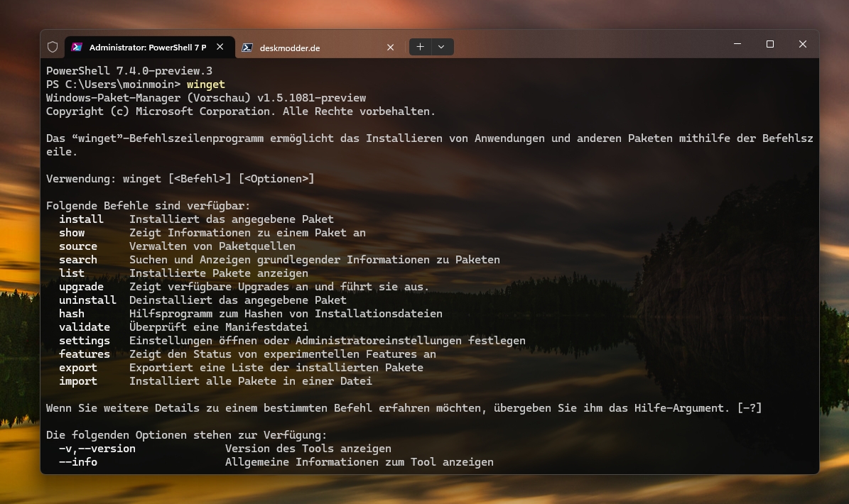Click the 'search' command name
The image size is (849, 504).
(x=78, y=260)
